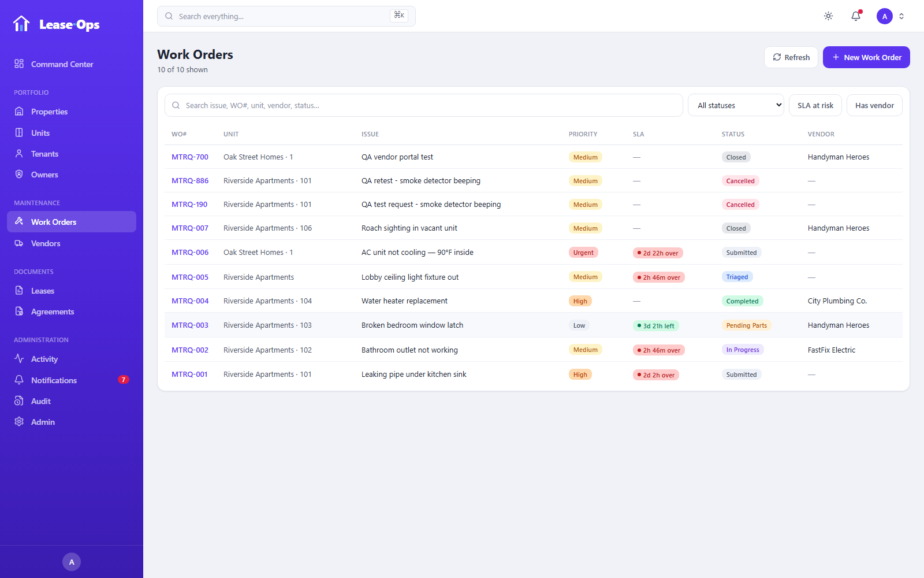Open notifications bell in top bar
Image resolution: width=924 pixels, height=578 pixels.
tap(856, 16)
